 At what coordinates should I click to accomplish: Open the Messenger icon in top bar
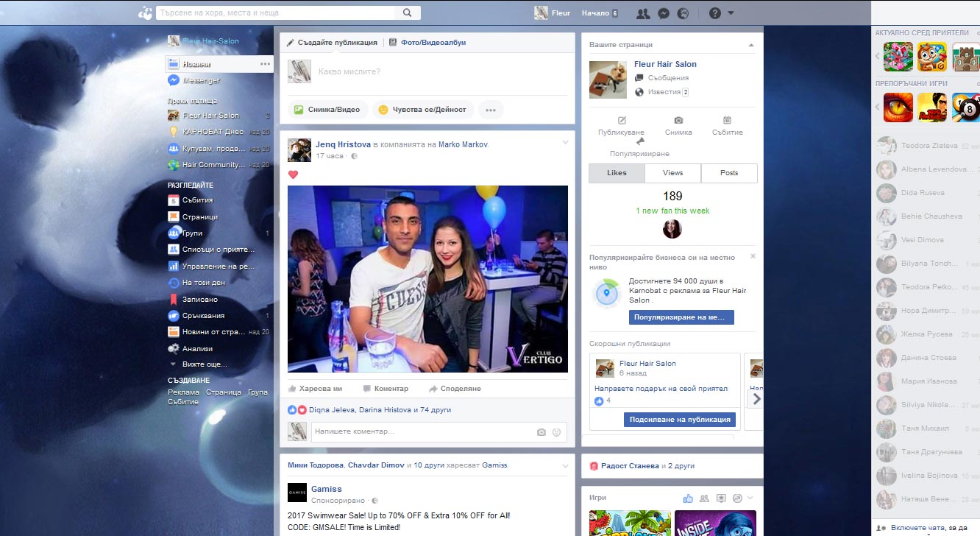tap(663, 13)
